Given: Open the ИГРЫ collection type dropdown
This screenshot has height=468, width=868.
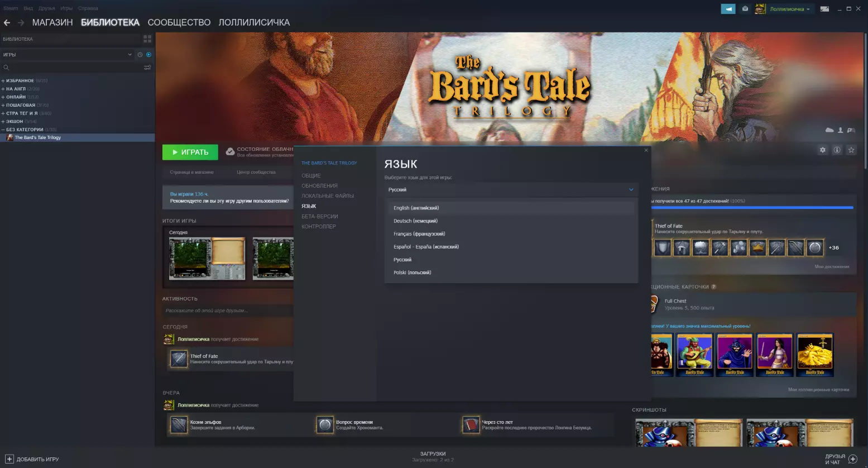Looking at the screenshot, I should tap(67, 55).
